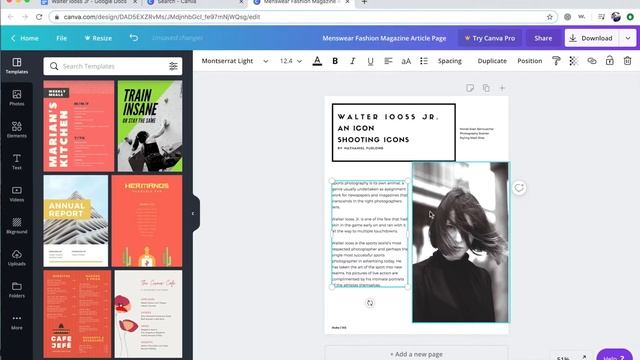Switch to the Search - Canva browser tab

tap(195, 2)
